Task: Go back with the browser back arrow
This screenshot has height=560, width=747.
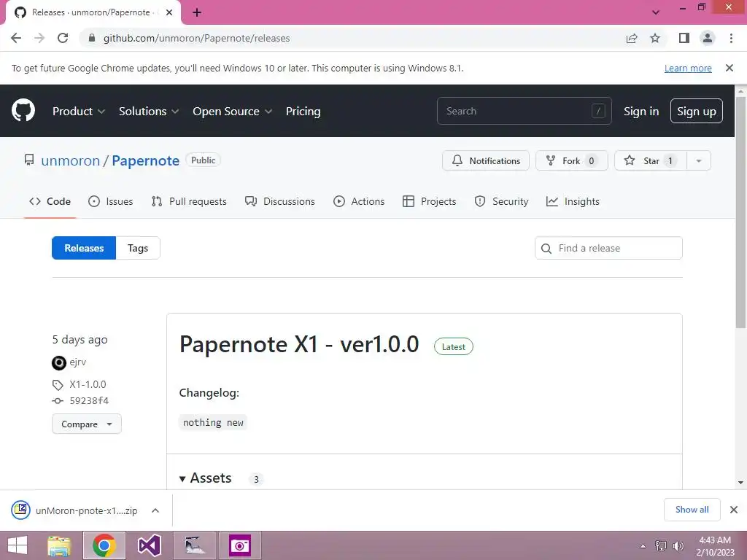Action: click(x=16, y=38)
